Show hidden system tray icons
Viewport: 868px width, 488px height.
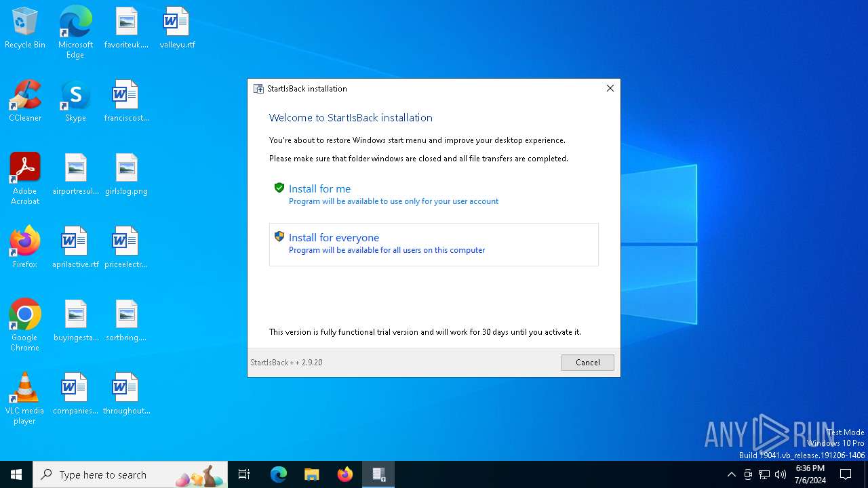click(x=731, y=474)
